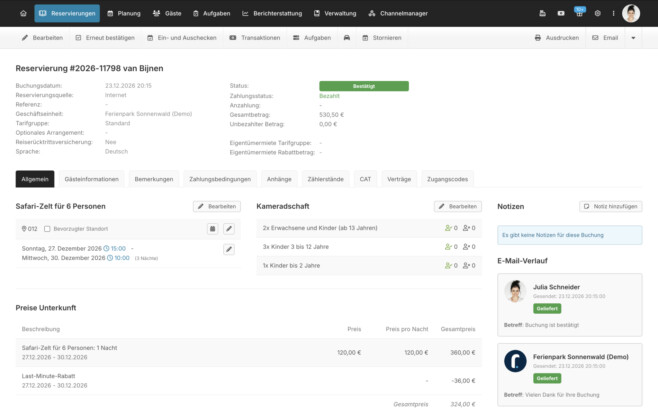Click Bearbeiten for Kameradschaft
Screen dimensions: 658x413
[x=458, y=206]
